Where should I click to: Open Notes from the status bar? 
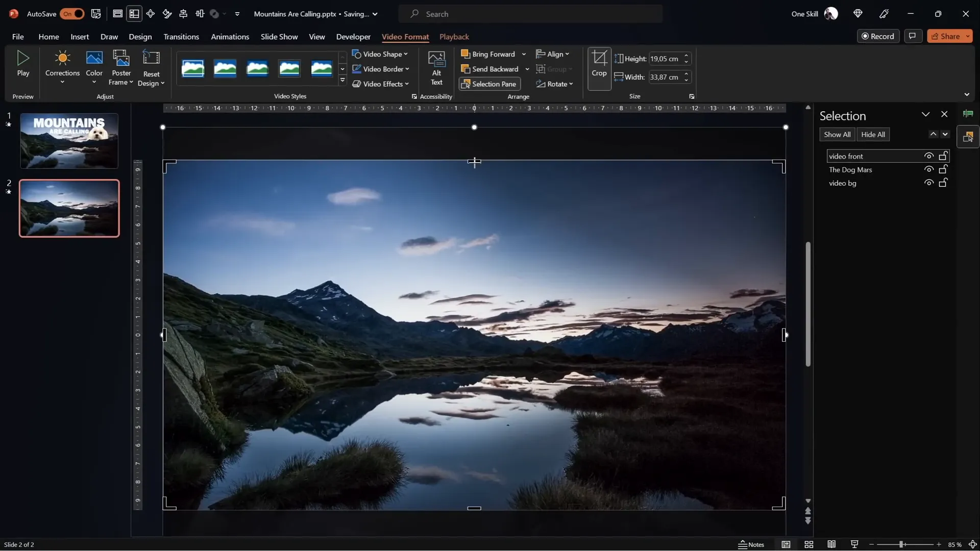click(x=751, y=544)
